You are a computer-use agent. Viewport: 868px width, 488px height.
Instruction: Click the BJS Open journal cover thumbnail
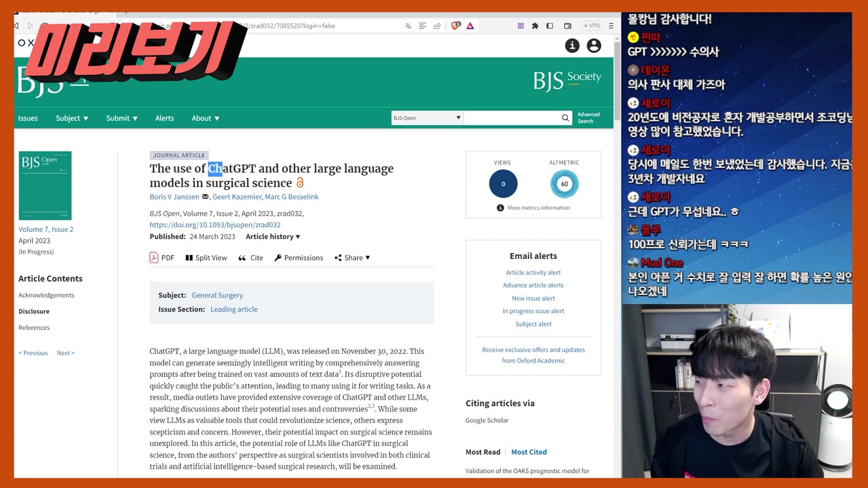(45, 185)
